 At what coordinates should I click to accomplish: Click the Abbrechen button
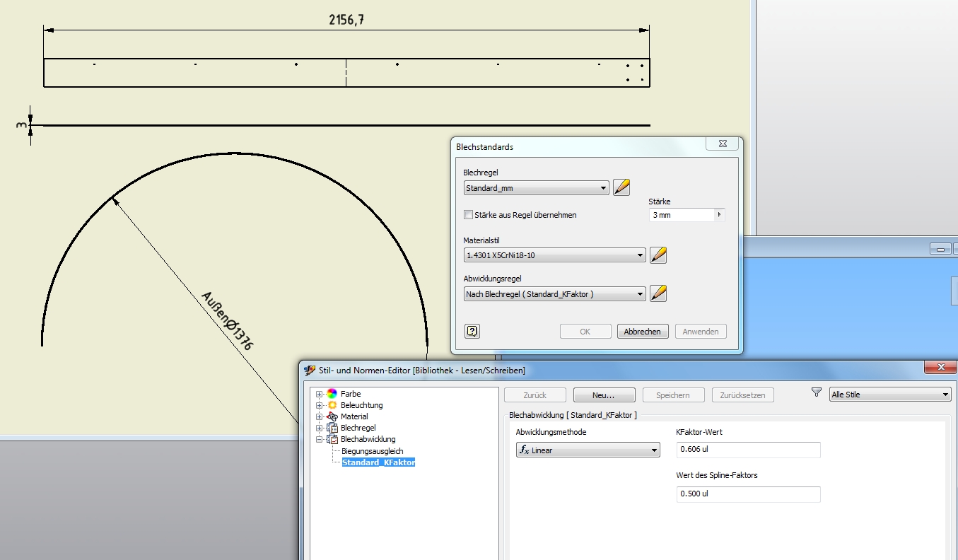click(643, 332)
